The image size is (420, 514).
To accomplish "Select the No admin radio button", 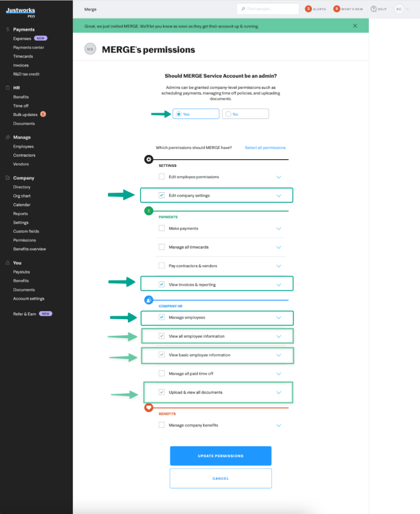I will click(x=228, y=114).
